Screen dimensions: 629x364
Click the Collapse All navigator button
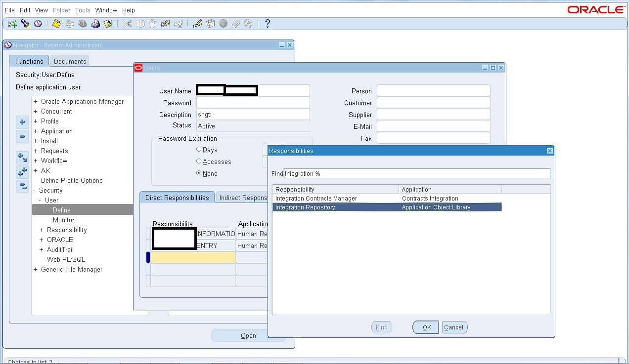click(22, 186)
